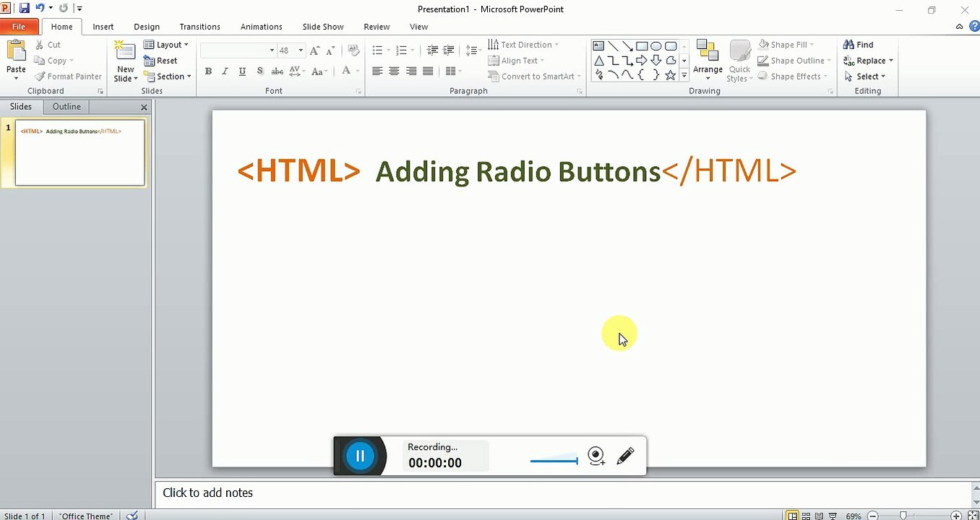
Task: Click Zoom Out minus button
Action: (x=872, y=516)
